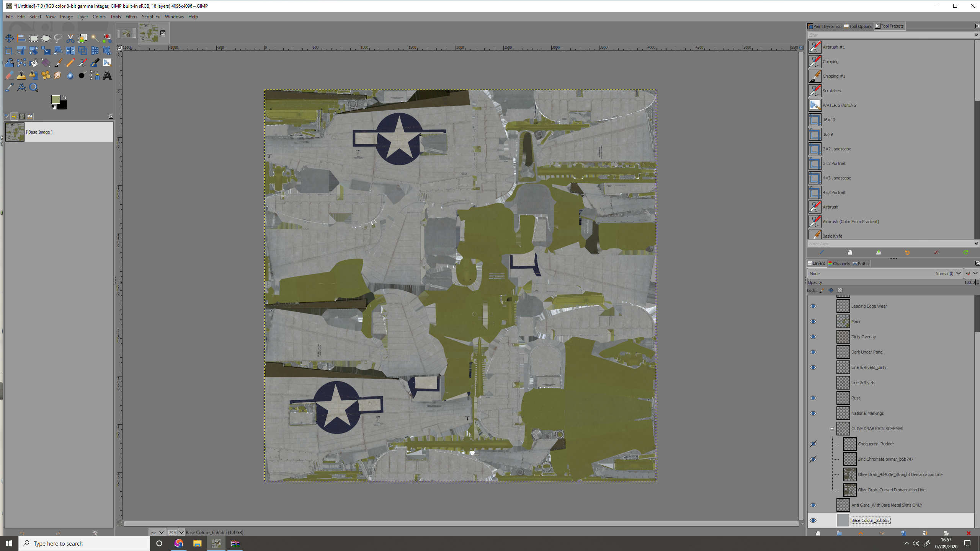The width and height of the screenshot is (980, 551).
Task: Select the Scissors Select tool
Action: coord(70,38)
